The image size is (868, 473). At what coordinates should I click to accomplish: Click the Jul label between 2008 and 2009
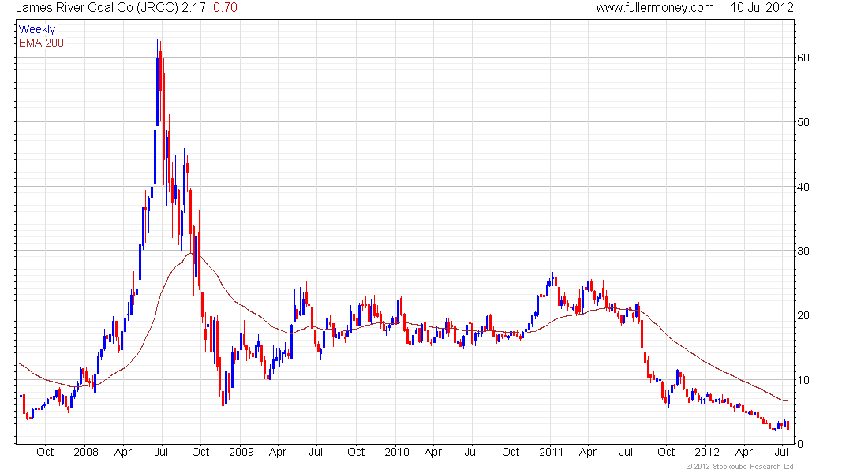point(161,452)
